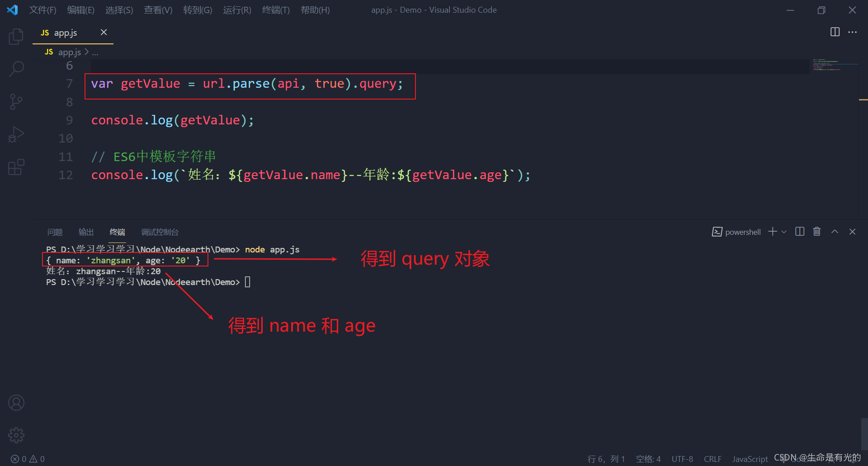This screenshot has width=868, height=466.
Task: Split the terminal panel
Action: (x=800, y=232)
